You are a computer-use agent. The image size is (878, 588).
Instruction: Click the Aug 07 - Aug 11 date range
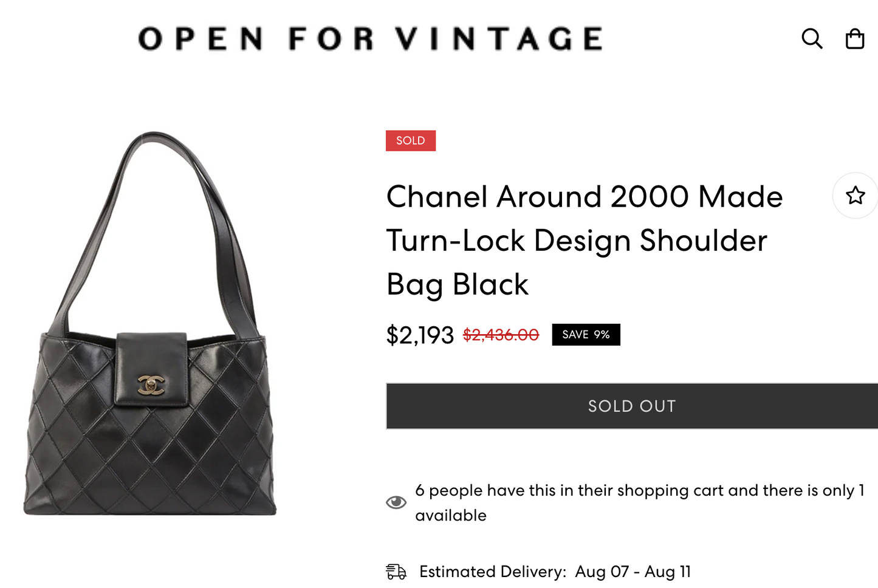633,572
